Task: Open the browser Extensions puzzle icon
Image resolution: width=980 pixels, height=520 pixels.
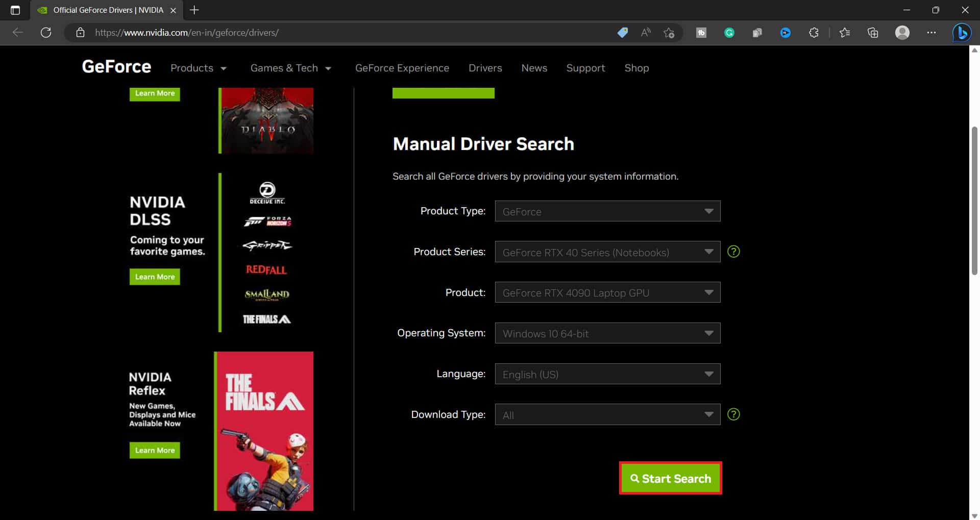Action: 814,33
